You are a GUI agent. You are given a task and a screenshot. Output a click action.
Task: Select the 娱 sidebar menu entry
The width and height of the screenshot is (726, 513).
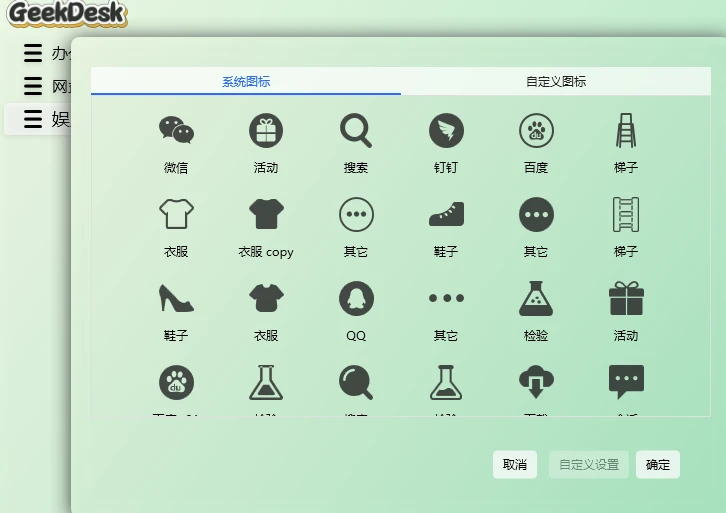38,119
